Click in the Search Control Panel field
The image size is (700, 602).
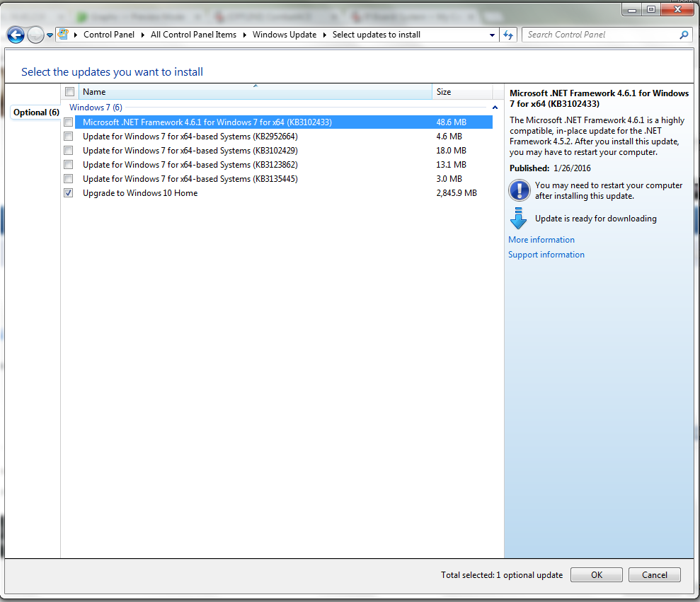tap(600, 35)
